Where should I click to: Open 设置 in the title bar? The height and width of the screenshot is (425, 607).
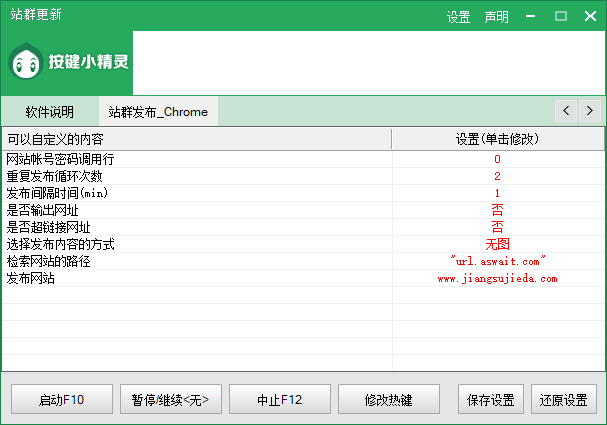[x=459, y=17]
